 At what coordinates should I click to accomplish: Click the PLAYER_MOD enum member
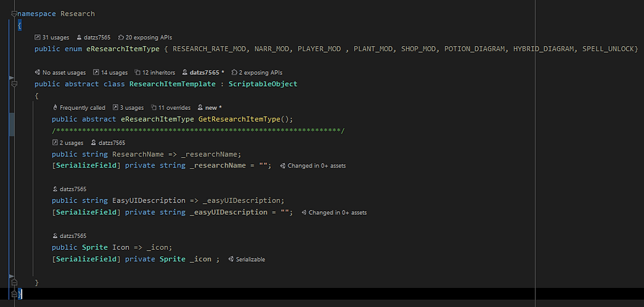319,49
